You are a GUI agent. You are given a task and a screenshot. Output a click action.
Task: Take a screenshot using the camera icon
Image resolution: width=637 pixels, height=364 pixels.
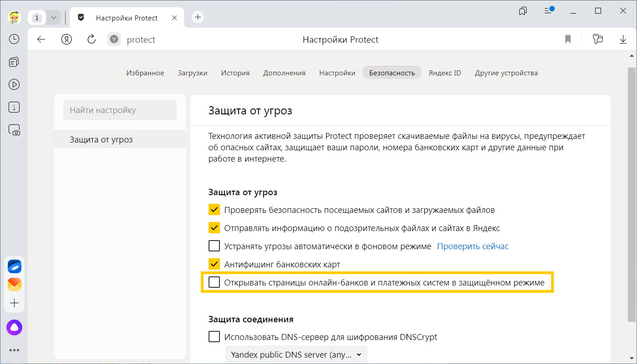coord(14,130)
